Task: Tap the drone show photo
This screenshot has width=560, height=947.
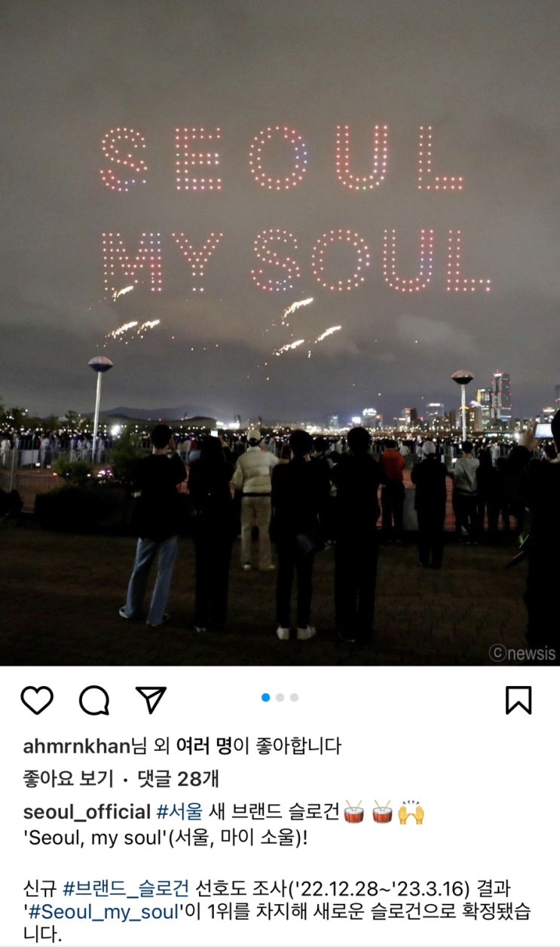Action: 280,333
